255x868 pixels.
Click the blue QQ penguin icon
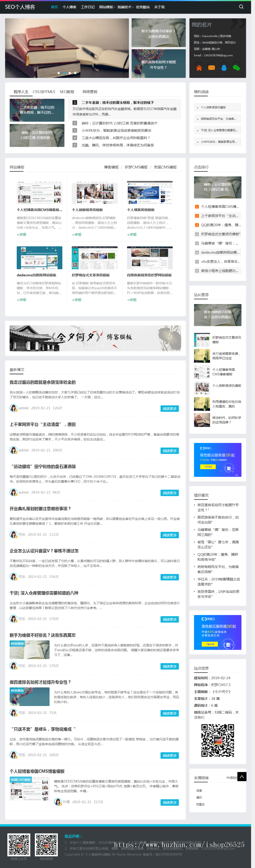tap(224, 68)
